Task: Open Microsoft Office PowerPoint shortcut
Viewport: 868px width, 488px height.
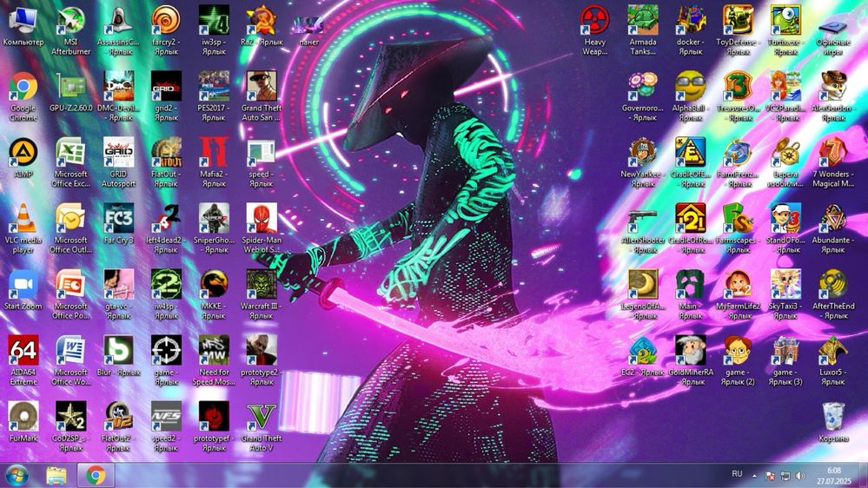Action: 71,285
